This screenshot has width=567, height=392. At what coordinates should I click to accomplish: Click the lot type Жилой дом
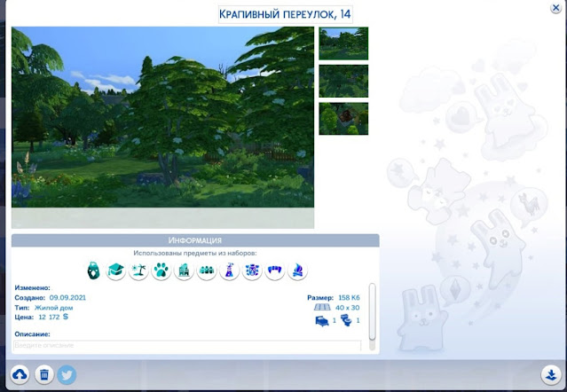coord(53,308)
